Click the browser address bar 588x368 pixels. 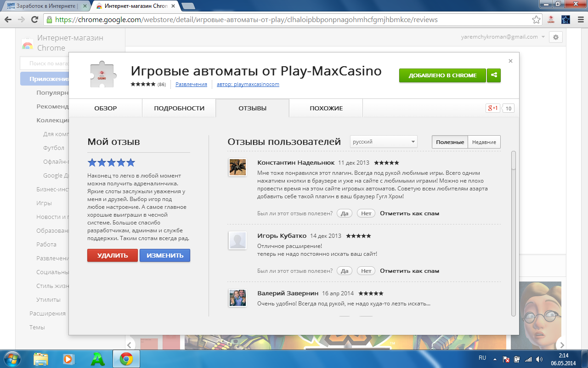(x=294, y=20)
